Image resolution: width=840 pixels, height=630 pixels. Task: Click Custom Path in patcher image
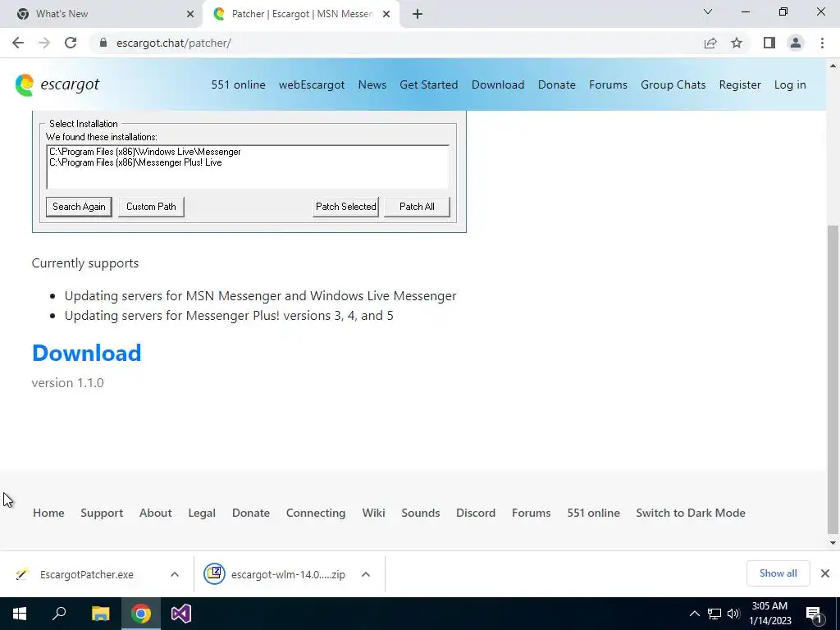[151, 207]
